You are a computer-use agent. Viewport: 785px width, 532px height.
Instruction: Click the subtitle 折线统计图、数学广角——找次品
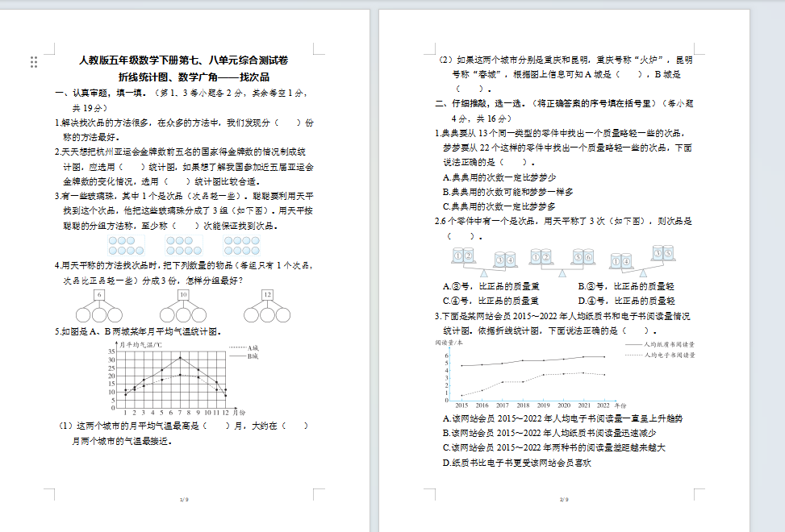tap(193, 77)
